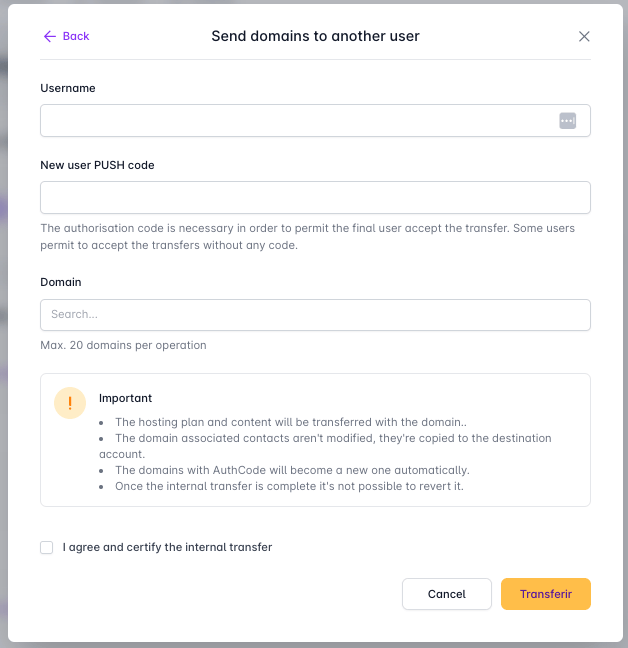Viewport: 628px width, 648px height.
Task: Click the purple back arrow icon
Action: (x=50, y=36)
